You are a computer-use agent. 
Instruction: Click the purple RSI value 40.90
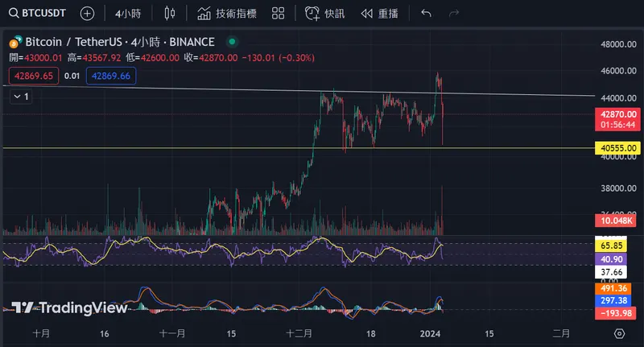611,258
